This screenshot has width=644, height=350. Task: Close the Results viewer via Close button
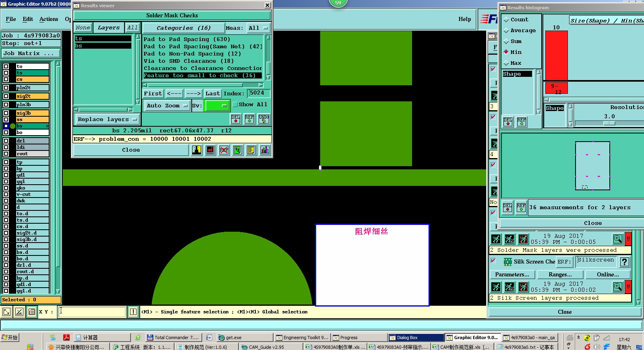(x=131, y=150)
